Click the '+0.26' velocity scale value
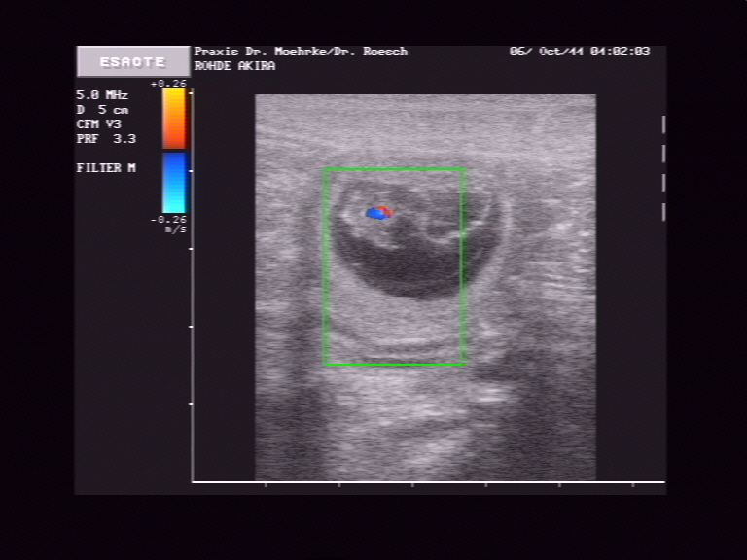Image resolution: width=747 pixels, height=560 pixels. 168,84
